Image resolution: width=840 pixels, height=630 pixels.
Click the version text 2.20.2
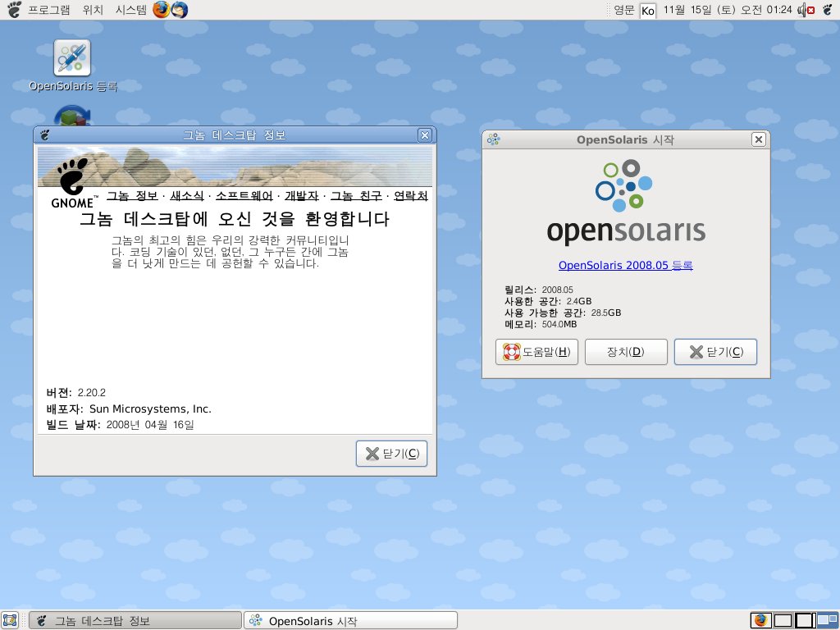pos(92,393)
